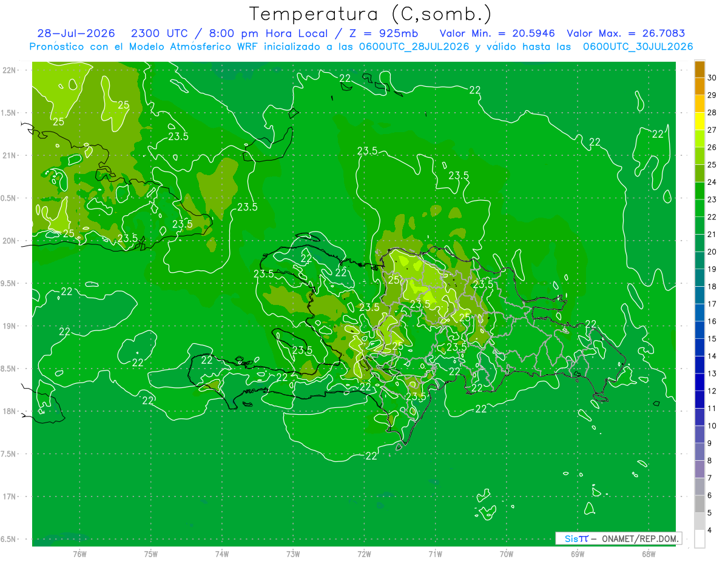Click the "76W" longitude axis label

79,554
